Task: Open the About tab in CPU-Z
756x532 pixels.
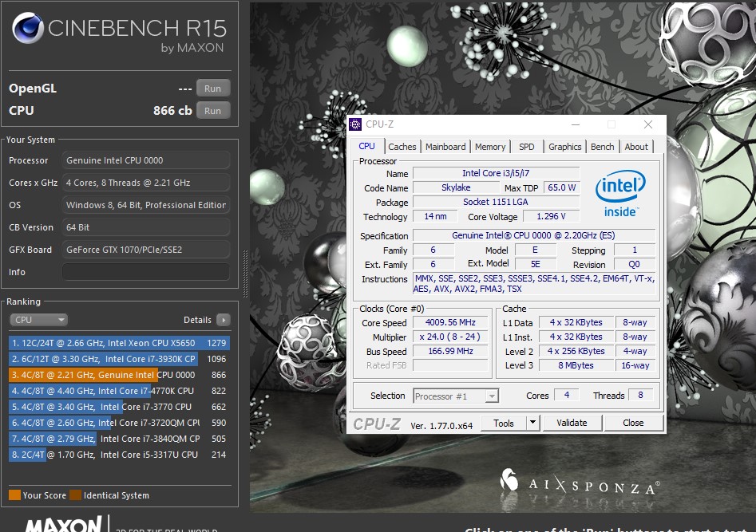Action: (x=636, y=147)
